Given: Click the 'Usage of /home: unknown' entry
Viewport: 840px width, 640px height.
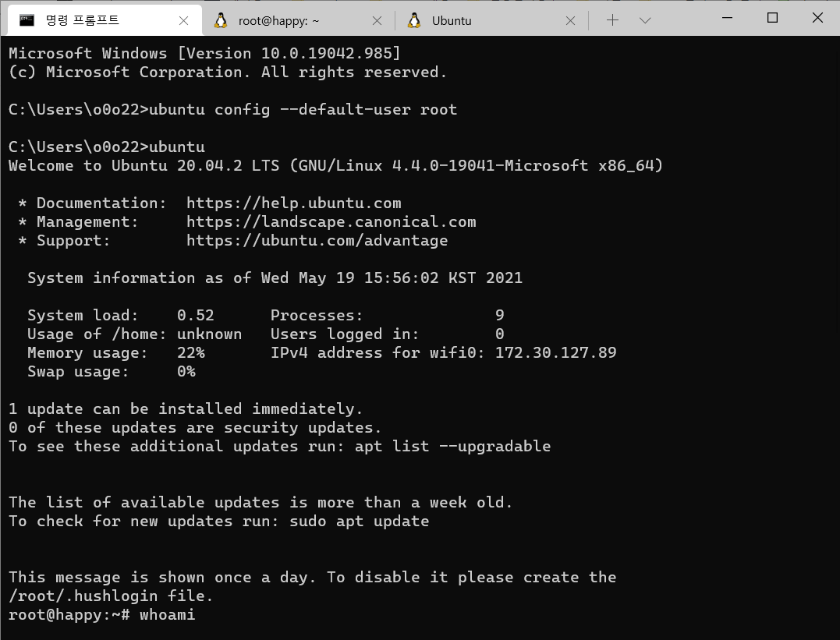Looking at the screenshot, I should pyautogui.click(x=134, y=334).
